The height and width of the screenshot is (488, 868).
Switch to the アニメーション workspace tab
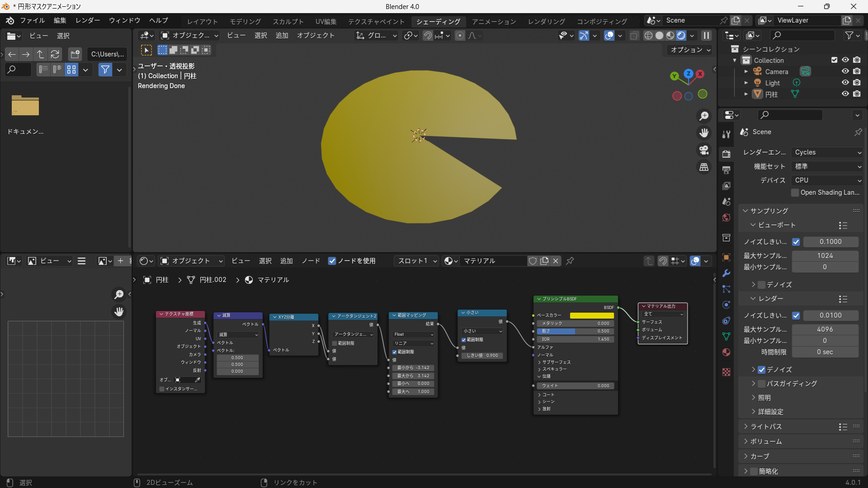click(x=494, y=21)
